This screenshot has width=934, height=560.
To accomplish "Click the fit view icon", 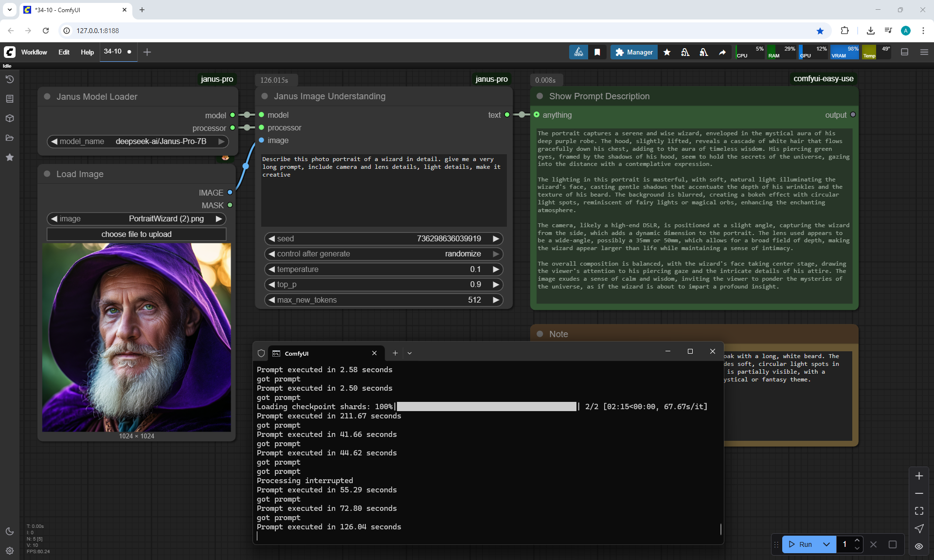I will click(x=919, y=511).
